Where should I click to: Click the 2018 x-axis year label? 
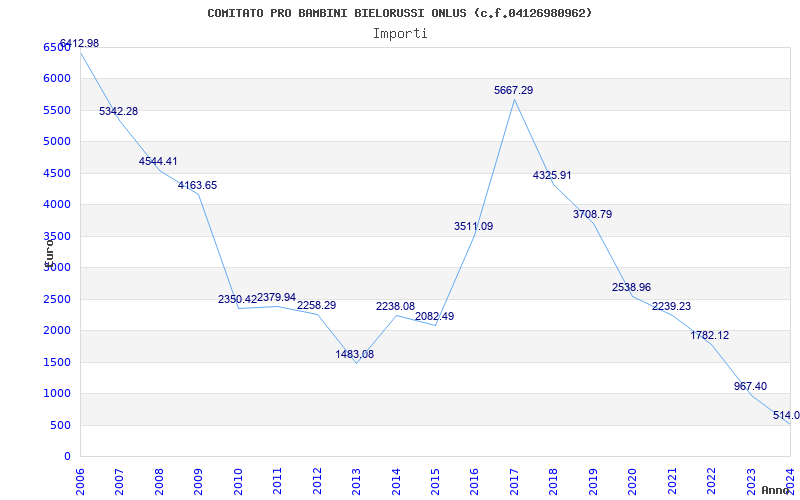click(x=554, y=481)
